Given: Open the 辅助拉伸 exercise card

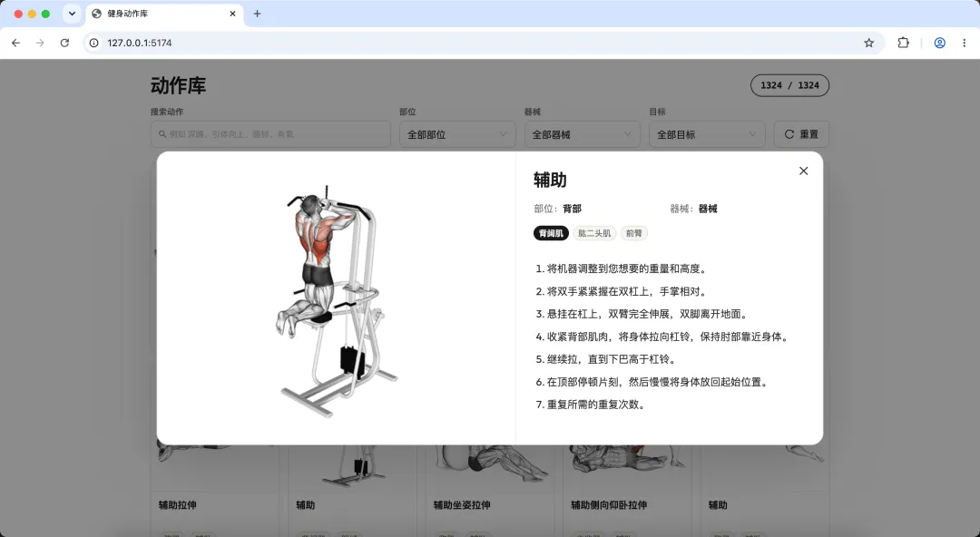Looking at the screenshot, I should [x=214, y=491].
